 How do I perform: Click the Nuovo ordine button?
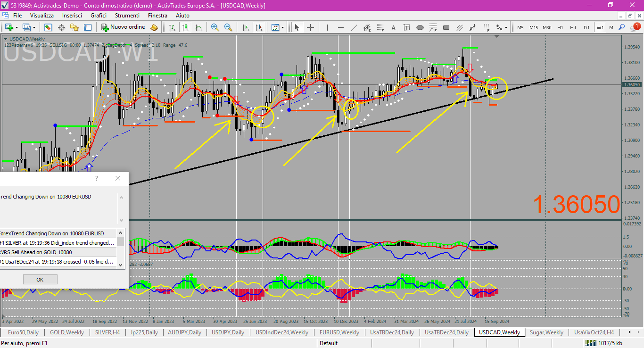point(123,27)
